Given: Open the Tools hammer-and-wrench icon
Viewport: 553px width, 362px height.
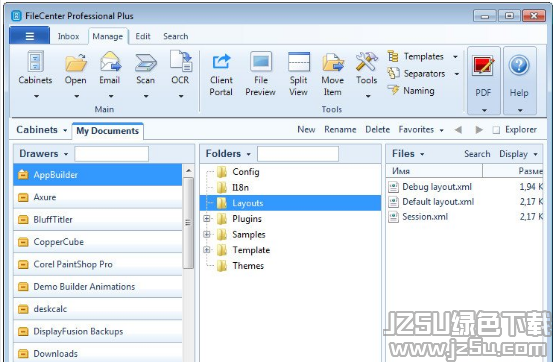Looking at the screenshot, I should point(366,62).
